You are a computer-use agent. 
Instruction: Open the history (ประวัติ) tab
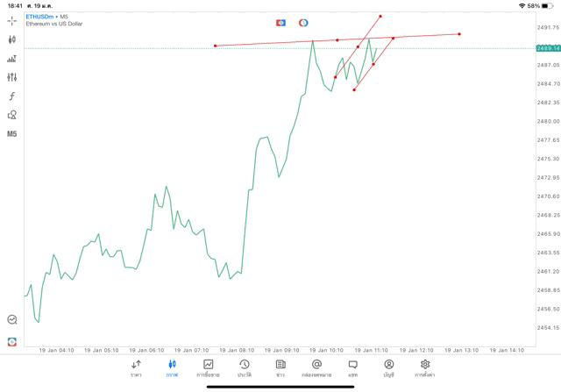coord(245,367)
